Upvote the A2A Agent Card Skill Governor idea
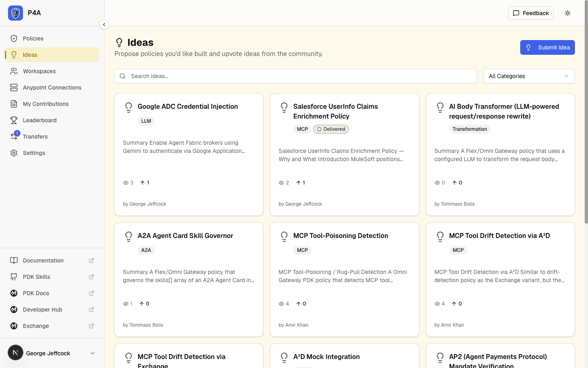 (x=144, y=304)
